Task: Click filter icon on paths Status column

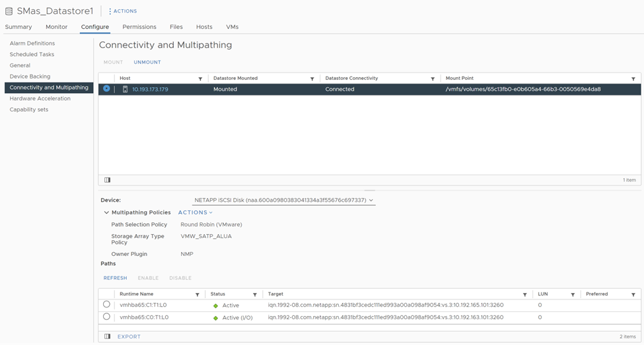Action: coord(254,294)
